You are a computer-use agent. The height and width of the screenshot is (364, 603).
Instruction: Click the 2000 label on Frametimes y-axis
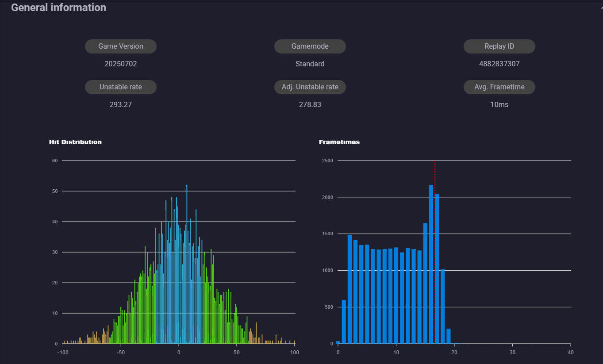(x=327, y=197)
